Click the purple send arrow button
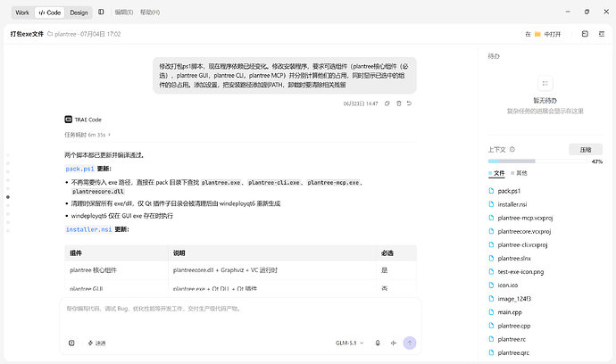The image size is (616, 364). point(410,343)
